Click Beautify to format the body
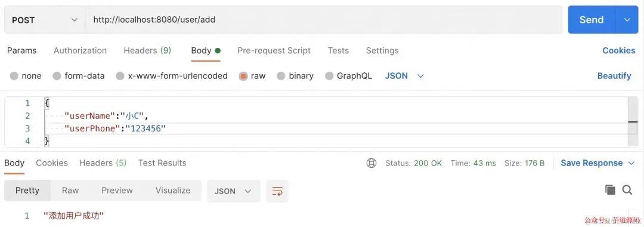Image resolution: width=644 pixels, height=227 pixels. coord(614,76)
